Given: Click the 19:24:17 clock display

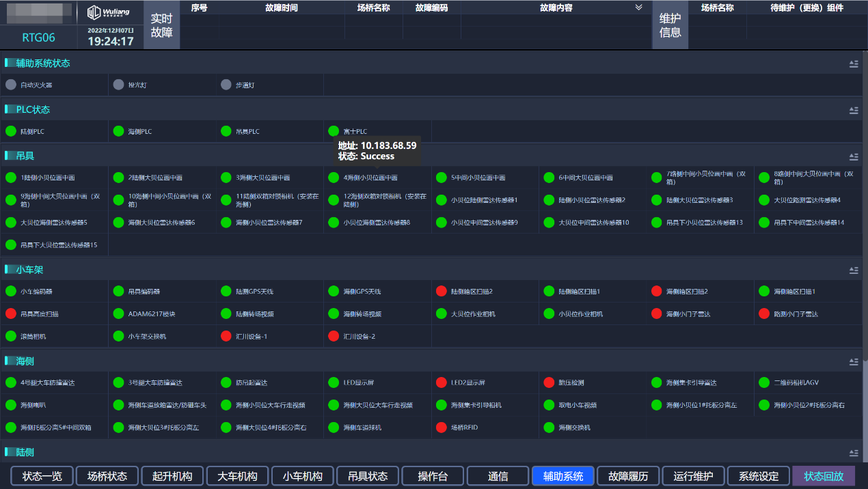Looking at the screenshot, I should 111,41.
